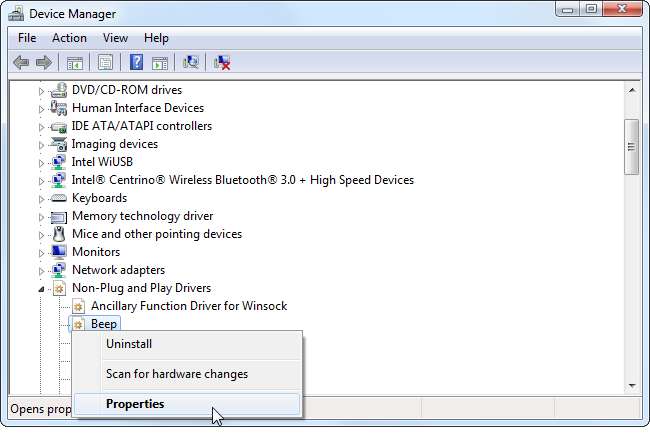Image resolution: width=650 pixels, height=439 pixels.
Task: Expand the DVD/CD-ROM drives node
Action: 42,90
